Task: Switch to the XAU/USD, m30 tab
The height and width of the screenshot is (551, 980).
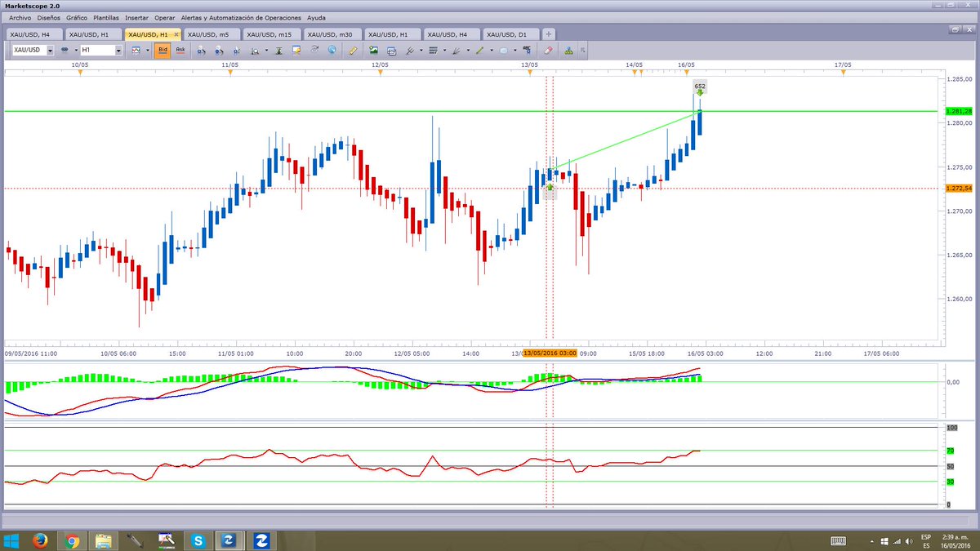Action: [333, 34]
